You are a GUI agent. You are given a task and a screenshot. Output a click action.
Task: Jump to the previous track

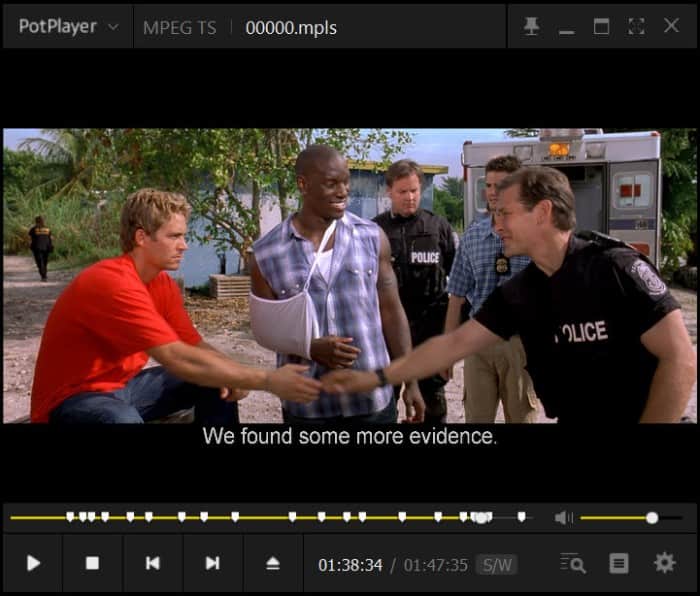[152, 563]
